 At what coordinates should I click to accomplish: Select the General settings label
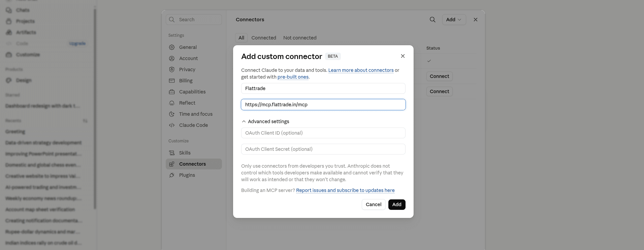click(188, 47)
